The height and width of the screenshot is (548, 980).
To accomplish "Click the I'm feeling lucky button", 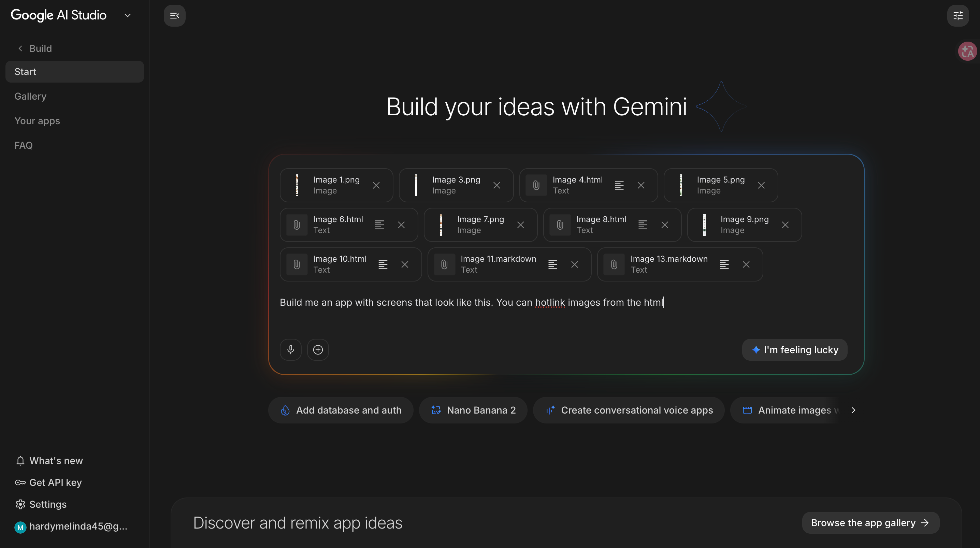I will tap(794, 349).
